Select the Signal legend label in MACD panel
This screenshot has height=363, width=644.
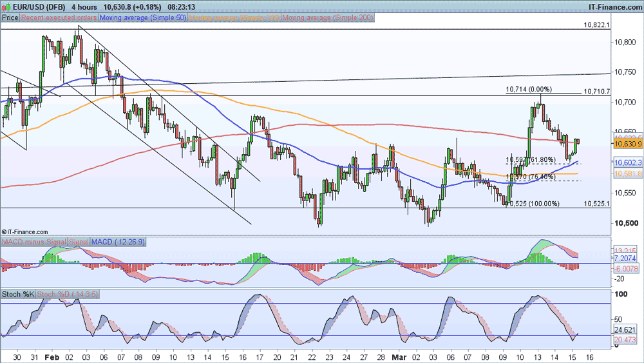pyautogui.click(x=79, y=242)
